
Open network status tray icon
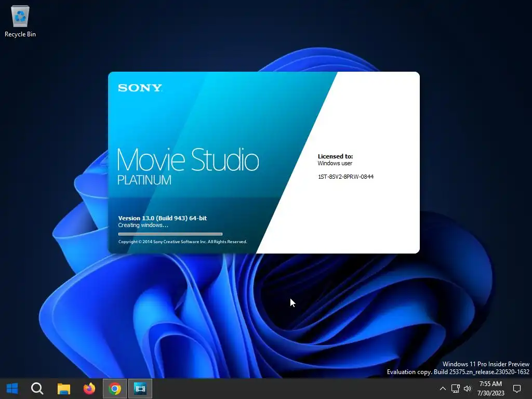[455, 389]
